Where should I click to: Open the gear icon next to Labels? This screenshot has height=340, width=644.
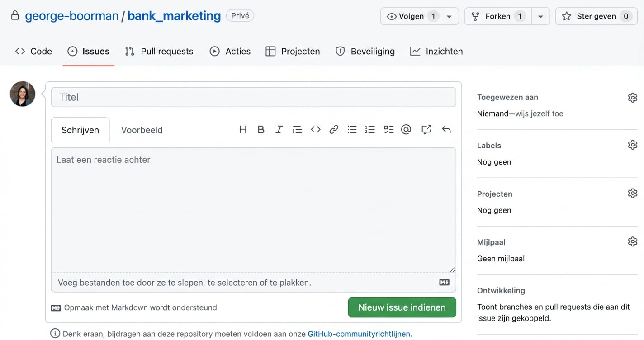(x=632, y=145)
